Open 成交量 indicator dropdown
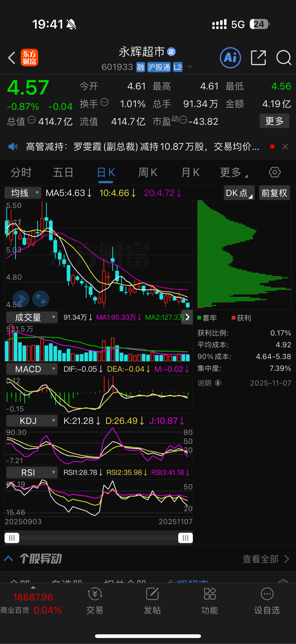The height and width of the screenshot is (644, 296). 32,317
